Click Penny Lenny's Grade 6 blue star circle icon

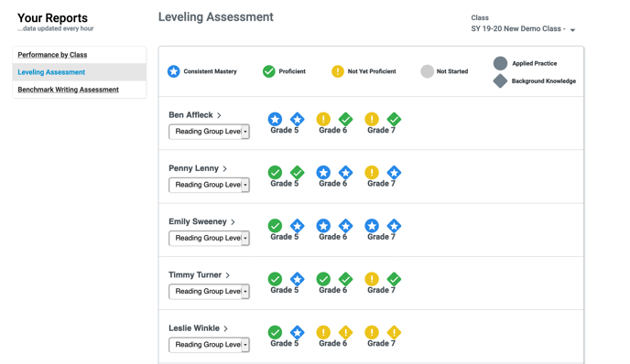tap(323, 173)
